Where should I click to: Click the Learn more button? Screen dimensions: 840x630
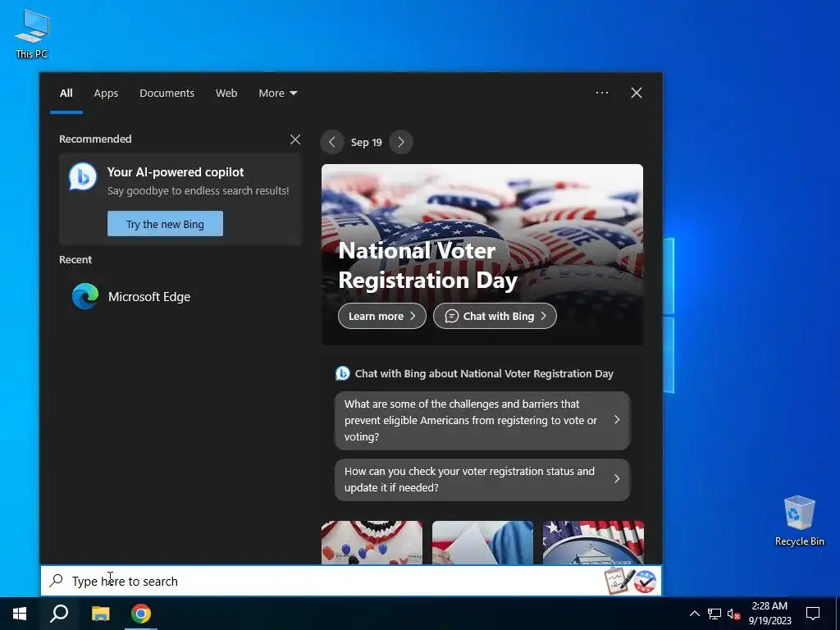[x=382, y=316]
